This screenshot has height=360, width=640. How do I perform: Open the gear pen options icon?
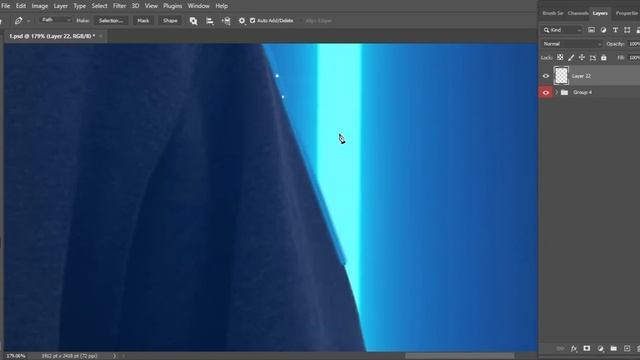coord(242,20)
